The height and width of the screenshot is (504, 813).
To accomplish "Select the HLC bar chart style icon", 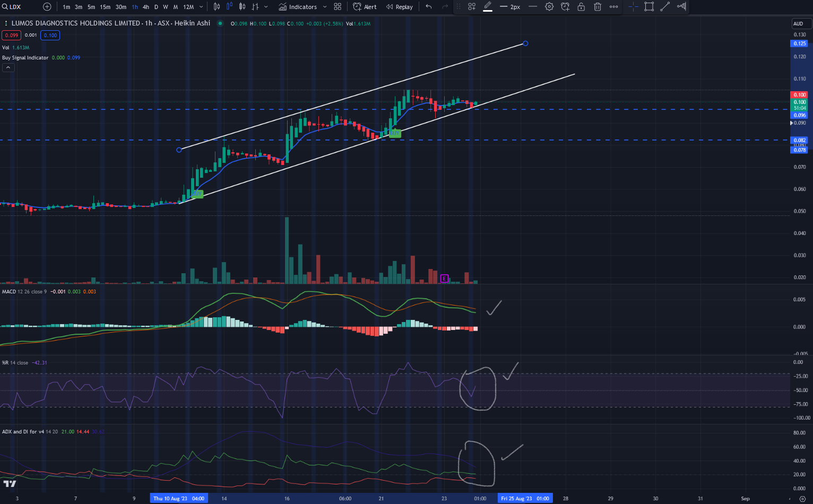I will coord(255,7).
